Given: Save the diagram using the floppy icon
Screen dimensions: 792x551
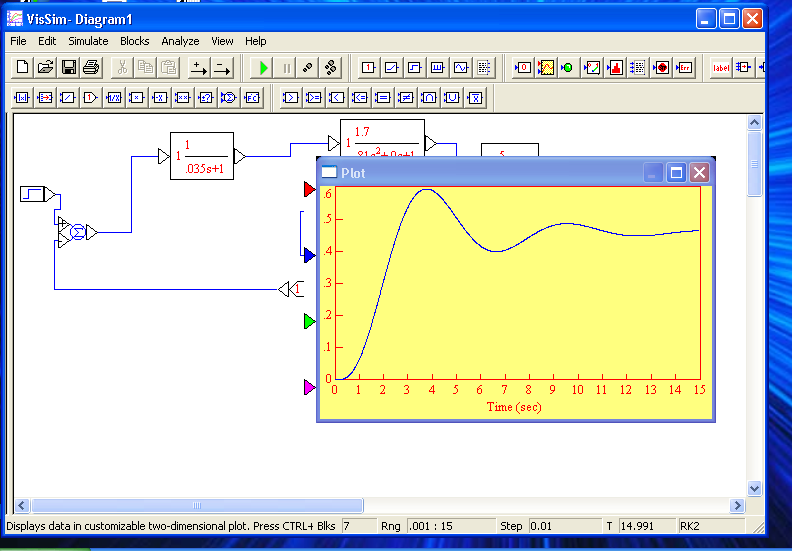Looking at the screenshot, I should pyautogui.click(x=69, y=68).
